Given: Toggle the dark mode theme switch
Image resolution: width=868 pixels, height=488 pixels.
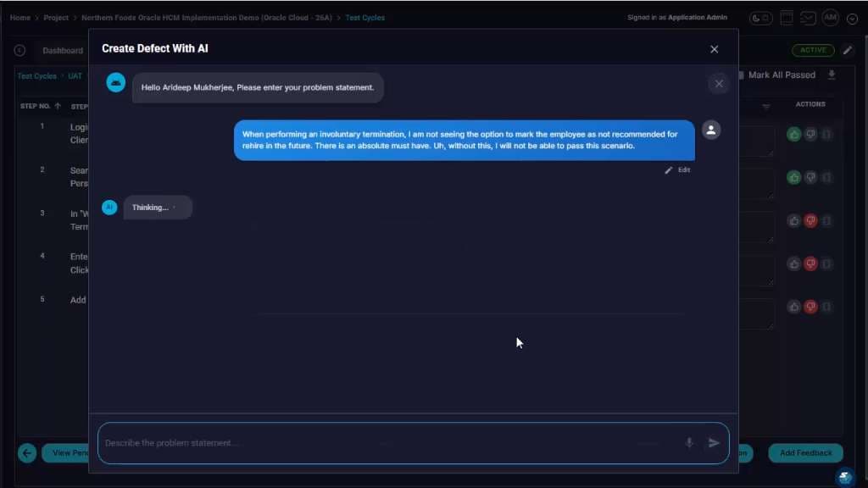Looking at the screenshot, I should 760,19.
